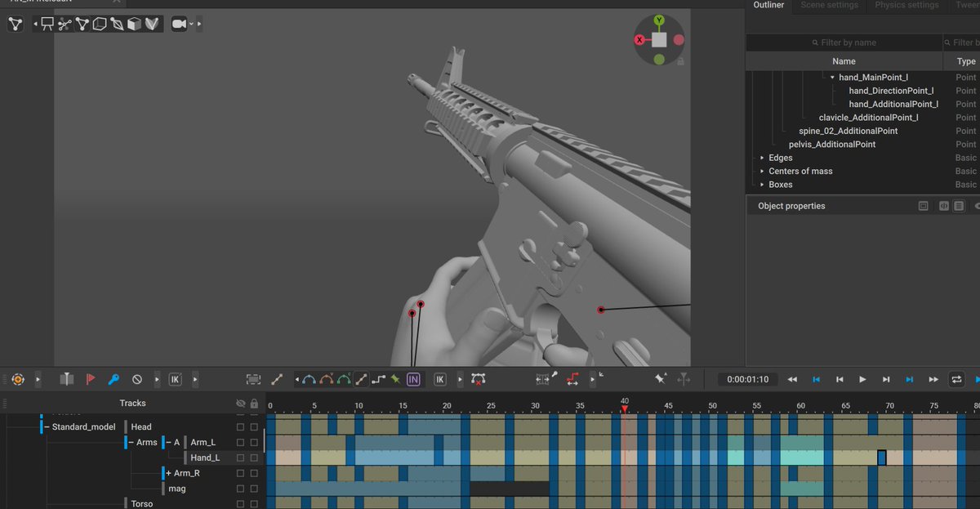Select step interpolation icon

(x=378, y=379)
